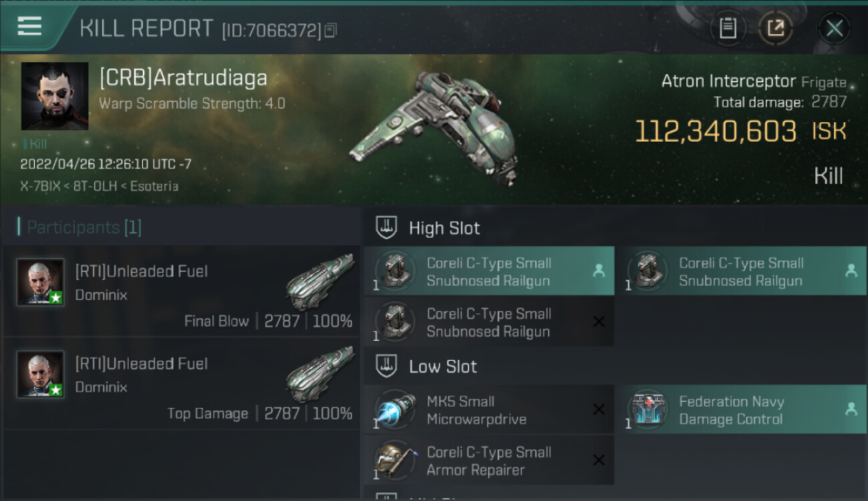Select the Dominix icon in Top Damage row
868x501 pixels.
[320, 373]
